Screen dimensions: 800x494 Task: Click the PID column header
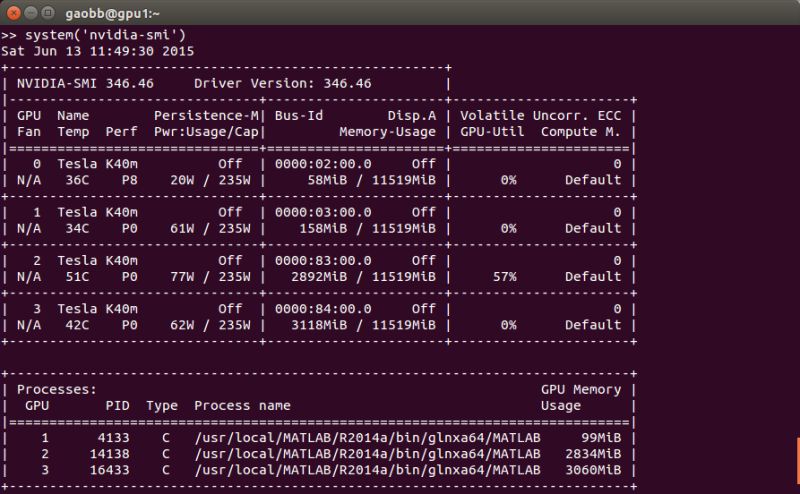pos(117,406)
